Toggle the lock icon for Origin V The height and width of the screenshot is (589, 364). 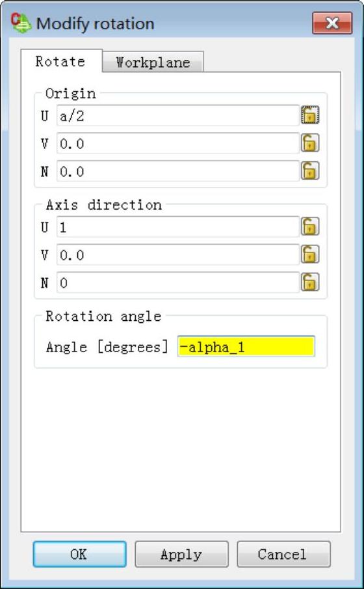coord(310,143)
